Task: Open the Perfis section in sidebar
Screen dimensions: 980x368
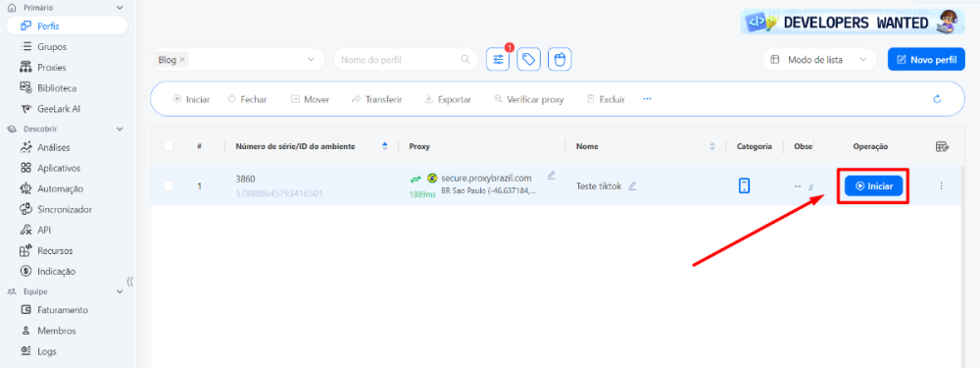Action: coord(67,26)
